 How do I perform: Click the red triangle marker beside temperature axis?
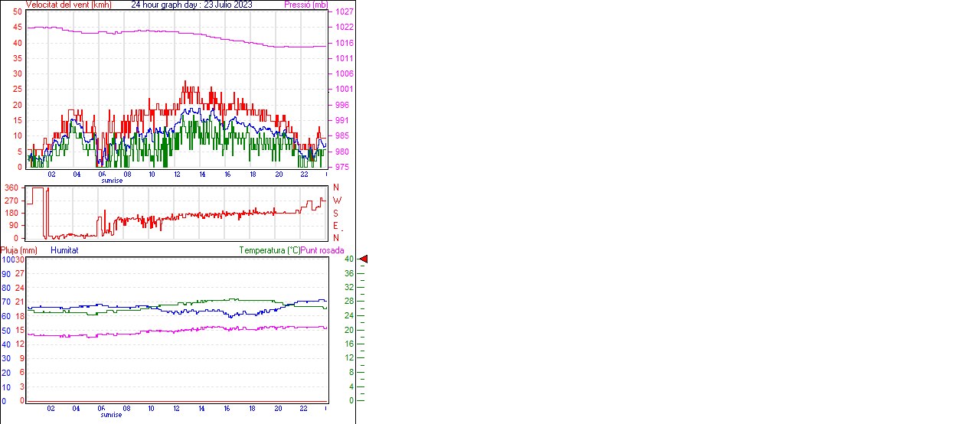364,259
